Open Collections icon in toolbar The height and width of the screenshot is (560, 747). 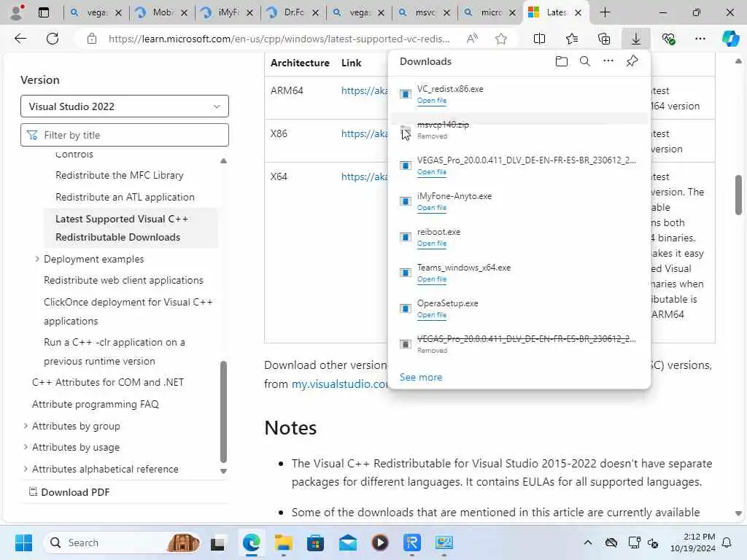603,39
